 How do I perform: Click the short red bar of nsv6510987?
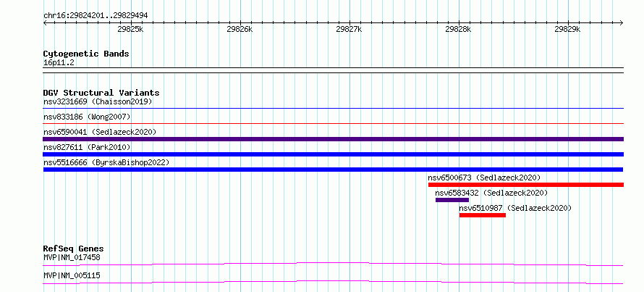[x=482, y=215]
